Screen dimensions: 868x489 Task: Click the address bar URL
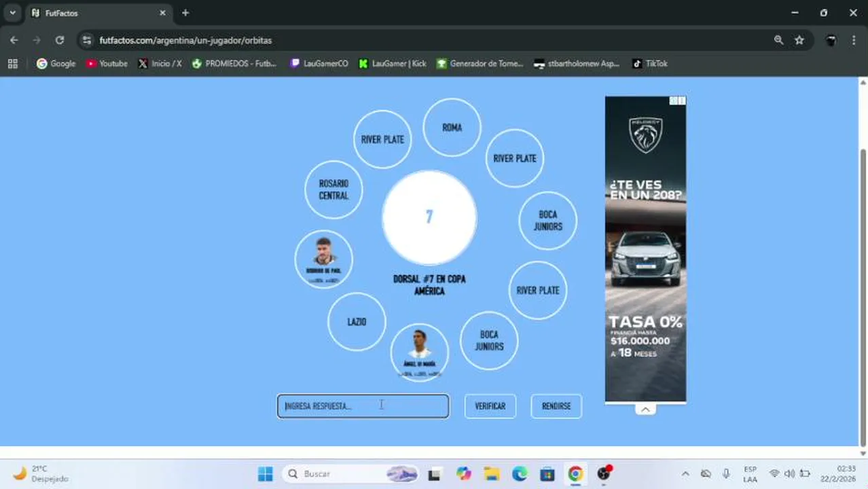click(185, 40)
